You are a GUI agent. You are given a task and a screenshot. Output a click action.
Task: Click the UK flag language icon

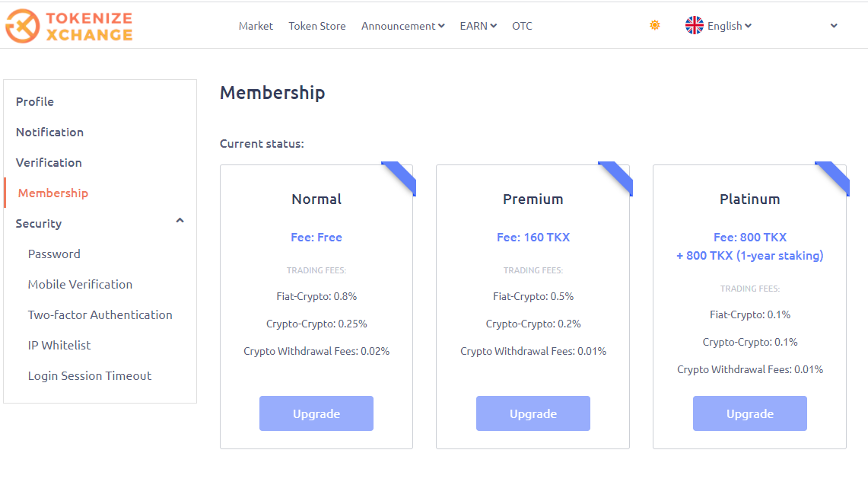coord(695,25)
